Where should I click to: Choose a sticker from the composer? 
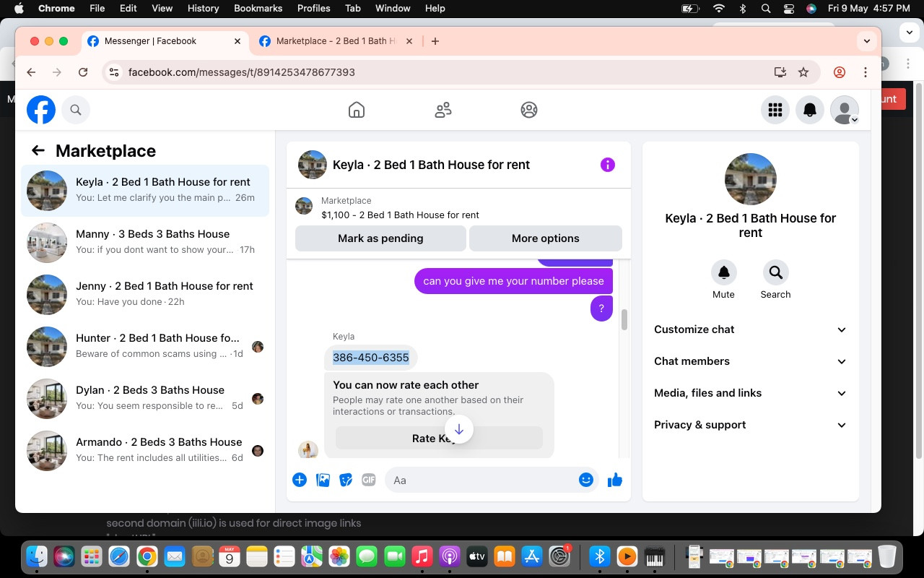(346, 480)
